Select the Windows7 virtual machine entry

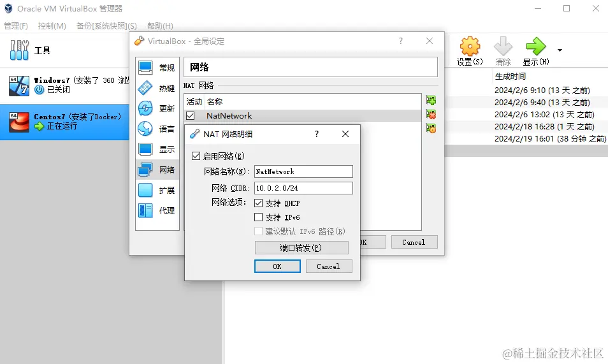pos(64,86)
